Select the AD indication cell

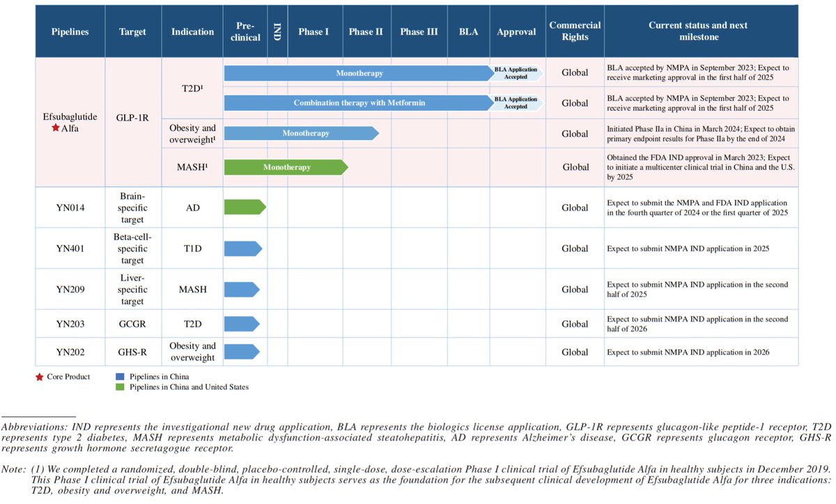pos(192,207)
